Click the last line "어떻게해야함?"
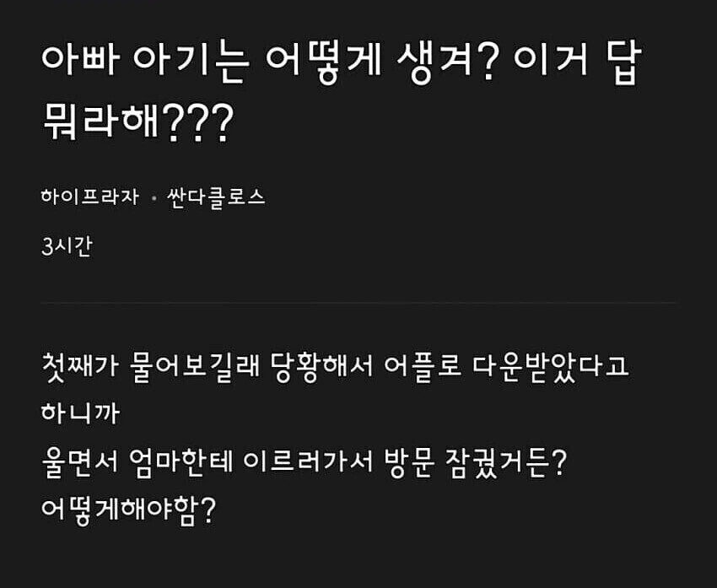This screenshot has width=717, height=588. (x=128, y=510)
